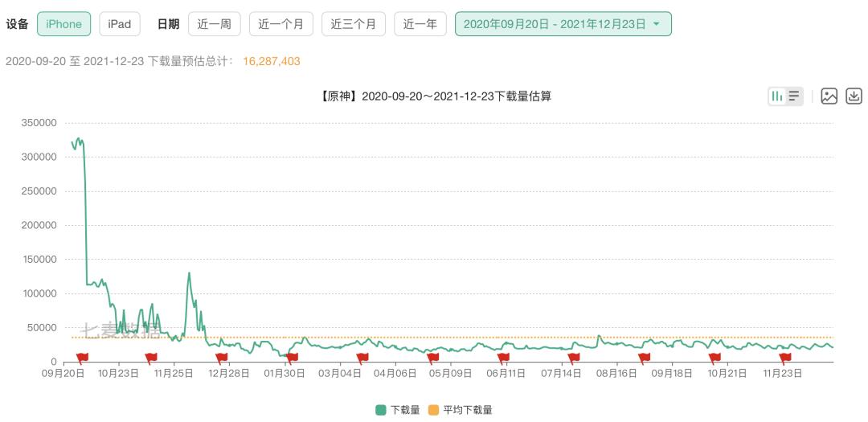Screen dimensions: 868x422
Task: Click red flag near 09月20日
Action: point(82,358)
